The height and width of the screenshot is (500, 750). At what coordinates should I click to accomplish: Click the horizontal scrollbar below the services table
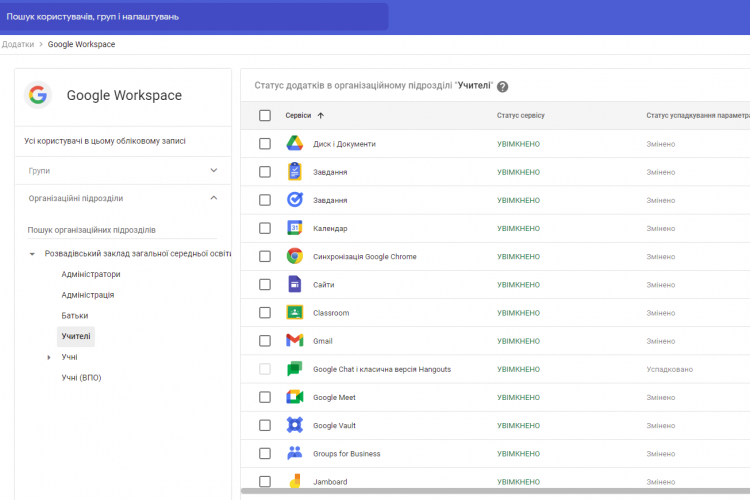pyautogui.click(x=495, y=491)
